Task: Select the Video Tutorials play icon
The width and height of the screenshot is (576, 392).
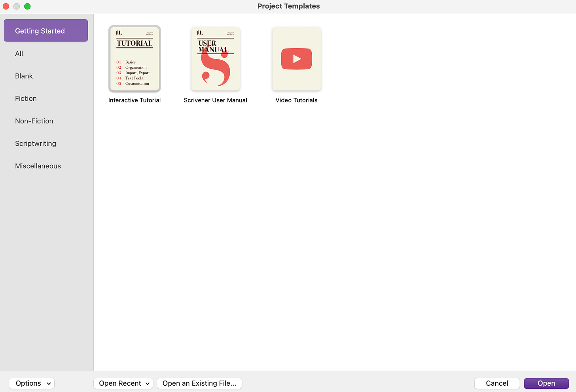Action: (x=297, y=59)
